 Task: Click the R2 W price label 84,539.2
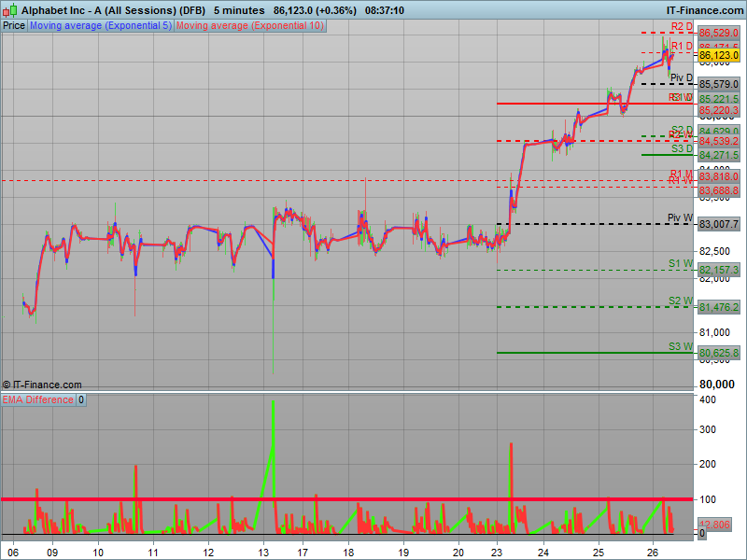[719, 141]
